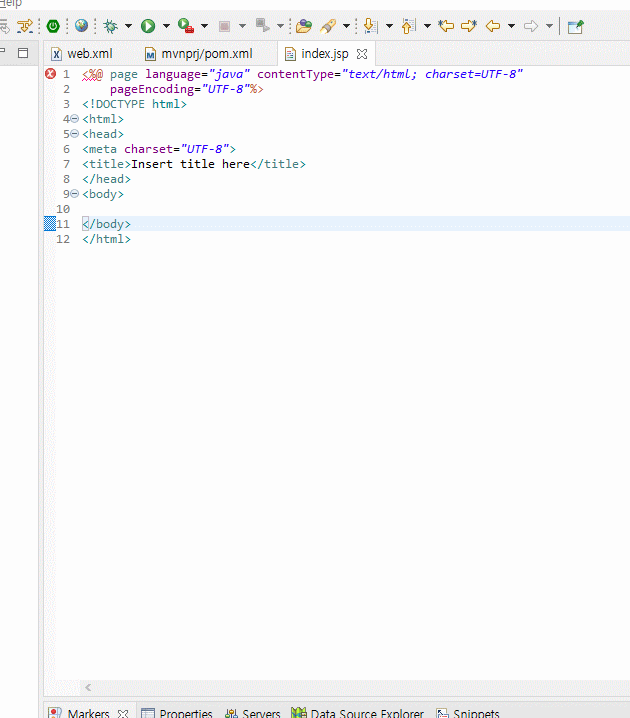Click the Next Annotation down-arrow icon
630x718 pixels.
[x=370, y=26]
